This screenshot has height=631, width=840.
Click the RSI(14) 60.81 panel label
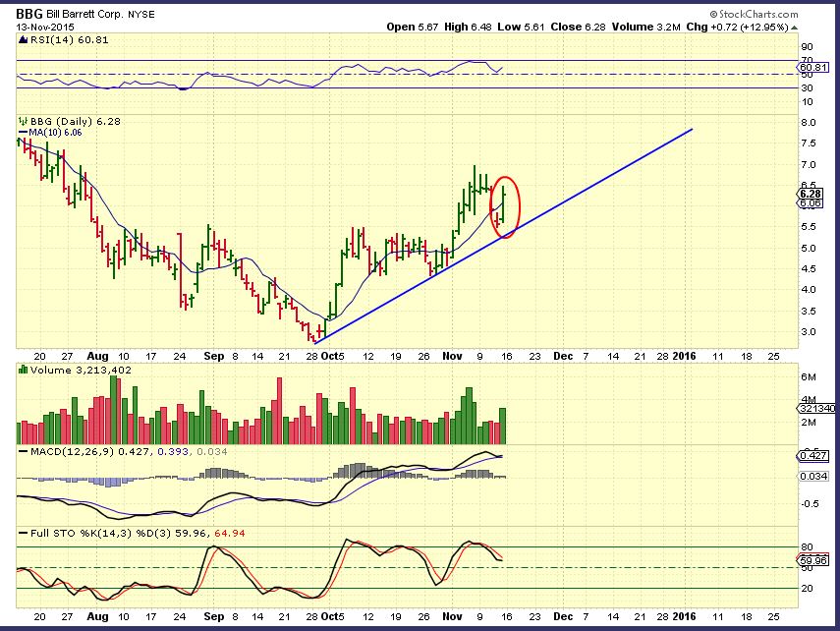[x=69, y=40]
